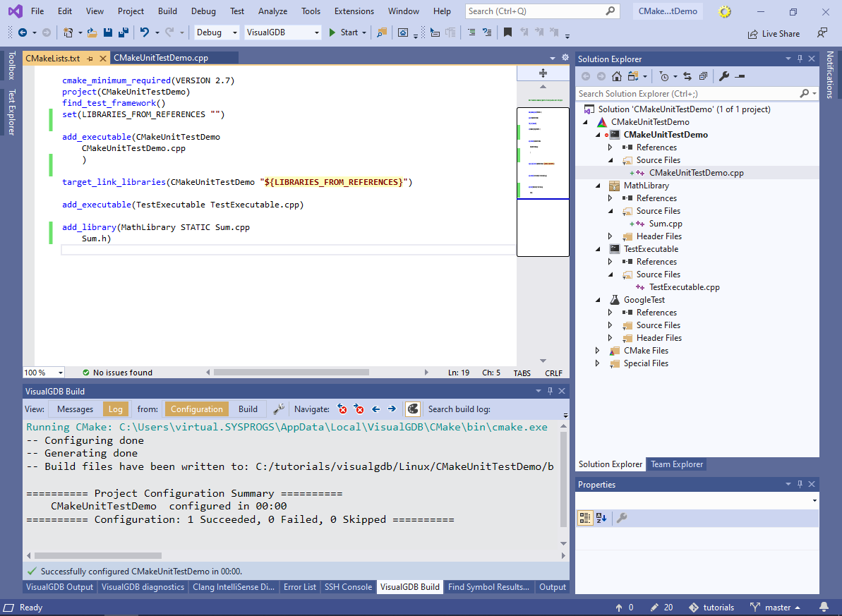Click the Save All toolbar icon
Image resolution: width=842 pixels, height=616 pixels.
click(123, 32)
